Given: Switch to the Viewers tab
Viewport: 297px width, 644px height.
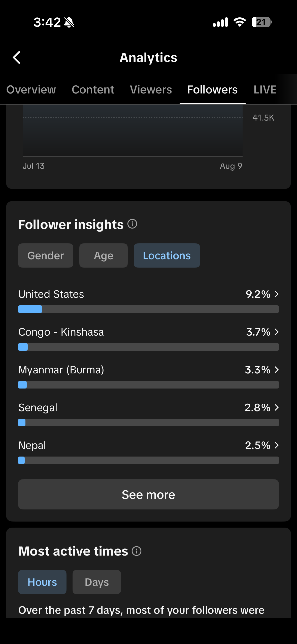Looking at the screenshot, I should click(x=151, y=90).
